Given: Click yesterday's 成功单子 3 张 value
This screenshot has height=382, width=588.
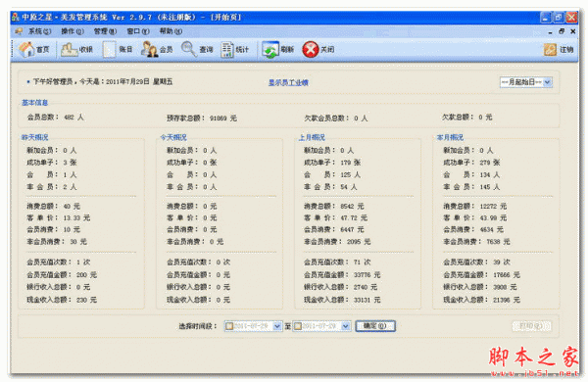Looking at the screenshot, I should point(52,163).
